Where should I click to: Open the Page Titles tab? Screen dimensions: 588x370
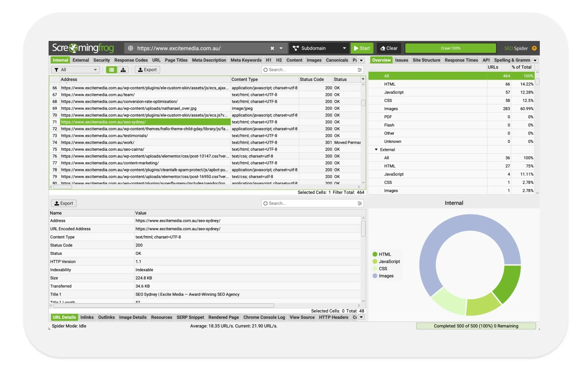pos(176,60)
